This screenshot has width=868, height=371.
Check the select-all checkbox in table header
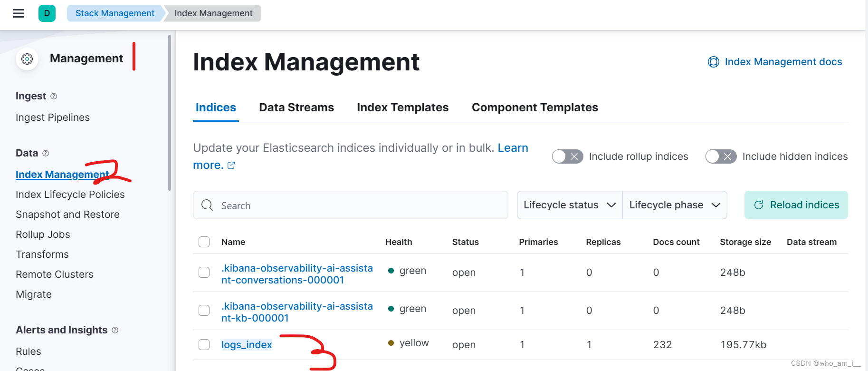[204, 242]
